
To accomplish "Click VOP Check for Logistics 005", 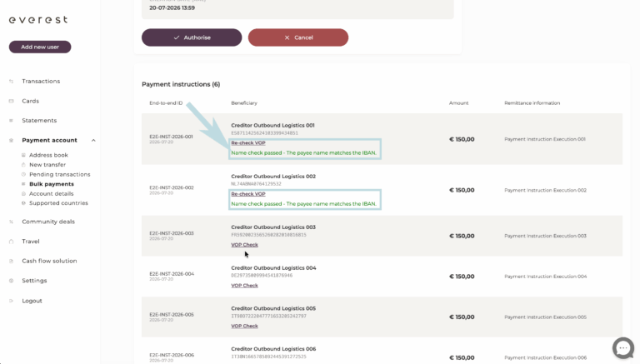I will (244, 326).
